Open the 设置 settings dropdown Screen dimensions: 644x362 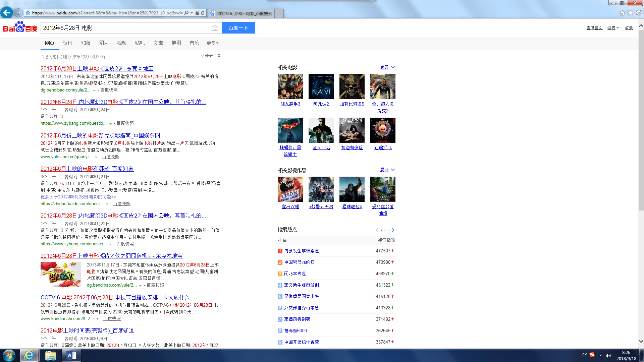point(613,28)
